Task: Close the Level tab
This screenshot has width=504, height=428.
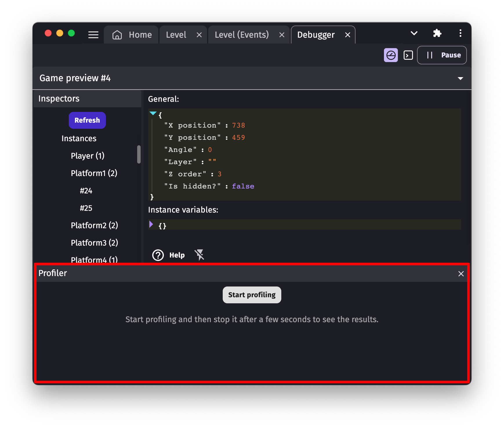Action: tap(199, 35)
